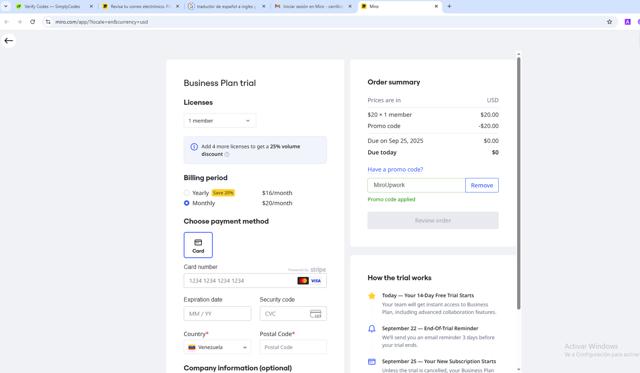Click the USD currency label
This screenshot has height=373, width=640.
[492, 100]
